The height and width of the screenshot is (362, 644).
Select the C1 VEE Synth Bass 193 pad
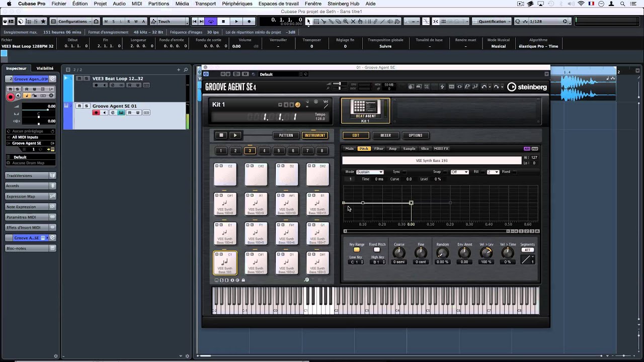[x=225, y=263]
